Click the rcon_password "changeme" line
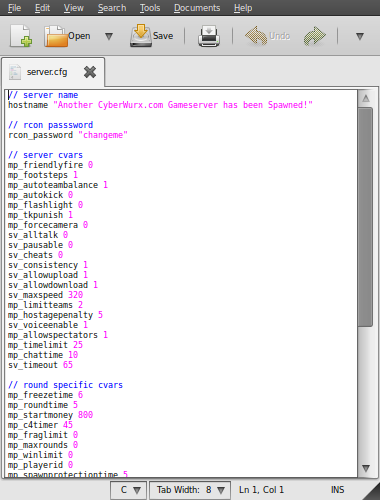 (x=68, y=135)
